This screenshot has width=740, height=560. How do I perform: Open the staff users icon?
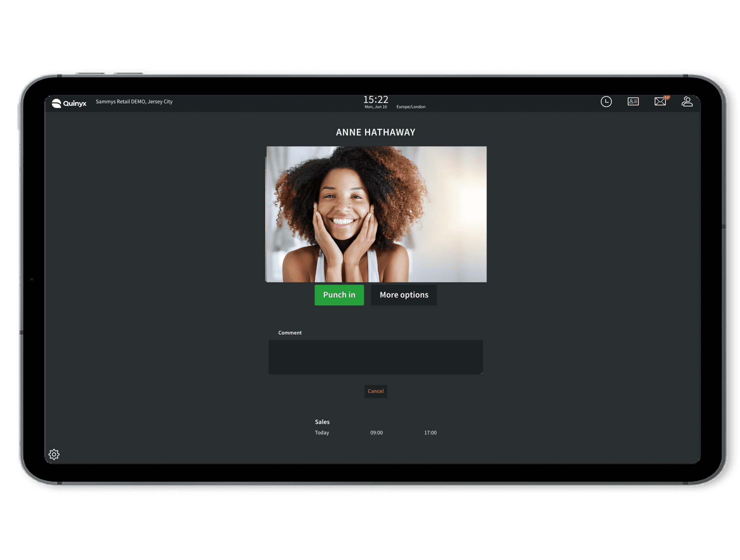pyautogui.click(x=687, y=102)
